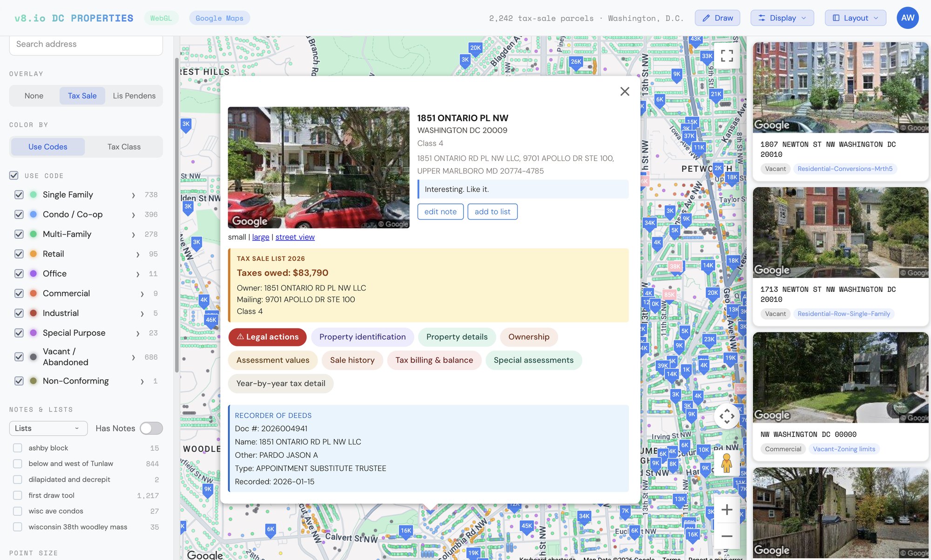
Task: Switch to WebGL renderer
Action: click(161, 18)
